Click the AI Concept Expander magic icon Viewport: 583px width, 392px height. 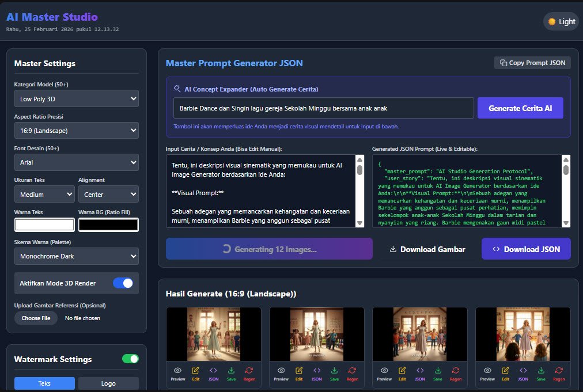[x=177, y=89]
